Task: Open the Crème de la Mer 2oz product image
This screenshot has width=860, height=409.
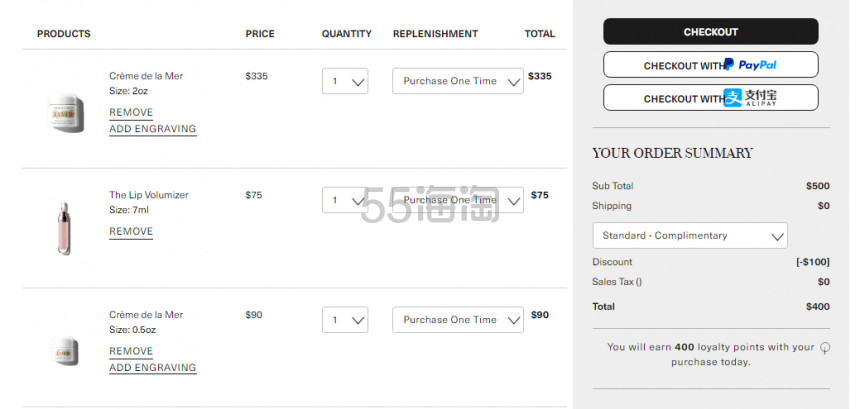Action: point(66,112)
